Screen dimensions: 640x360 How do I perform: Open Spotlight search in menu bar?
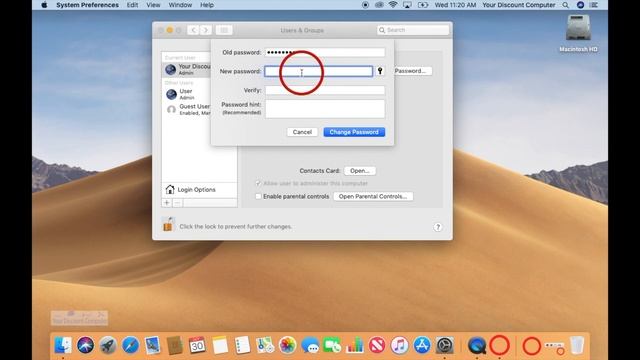[x=565, y=5]
